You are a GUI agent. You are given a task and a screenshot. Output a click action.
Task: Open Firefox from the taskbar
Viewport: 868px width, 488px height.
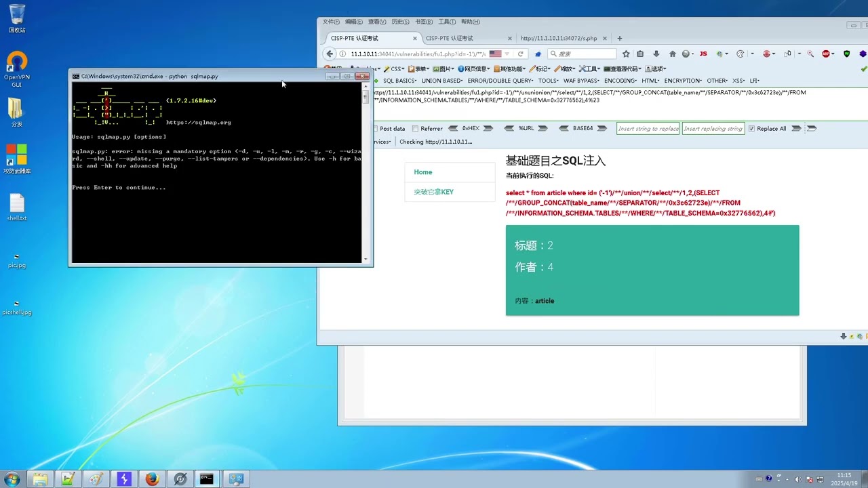pyautogui.click(x=152, y=479)
